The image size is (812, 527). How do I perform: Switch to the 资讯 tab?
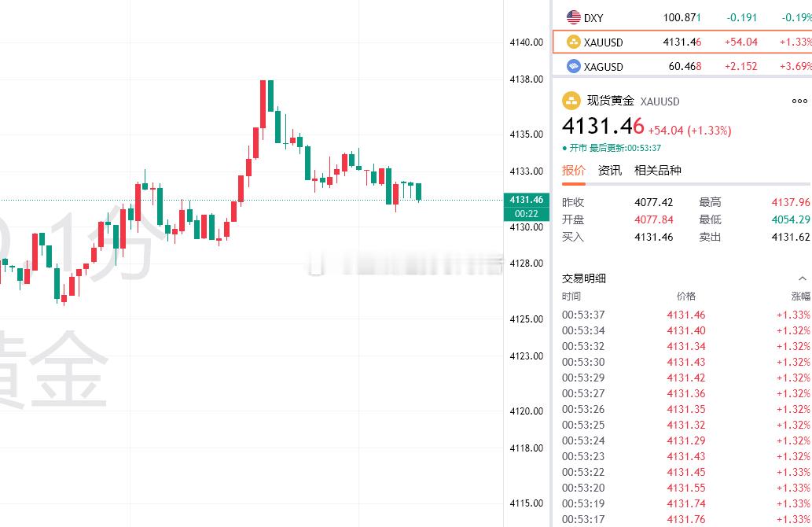pos(609,171)
